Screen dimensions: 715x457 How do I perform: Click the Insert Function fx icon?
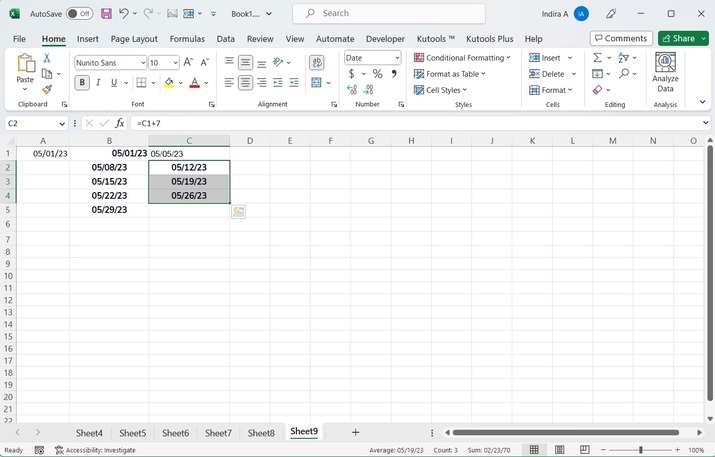[x=120, y=123]
